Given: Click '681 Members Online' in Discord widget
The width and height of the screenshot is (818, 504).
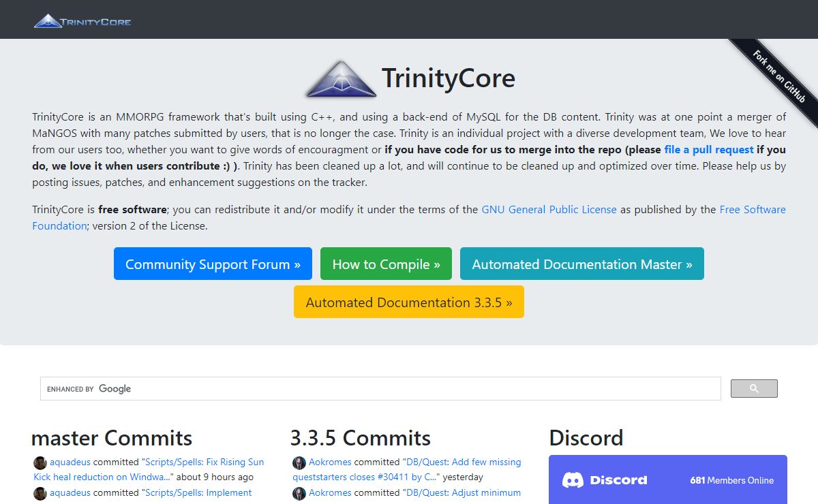Looking at the screenshot, I should click(x=731, y=480).
